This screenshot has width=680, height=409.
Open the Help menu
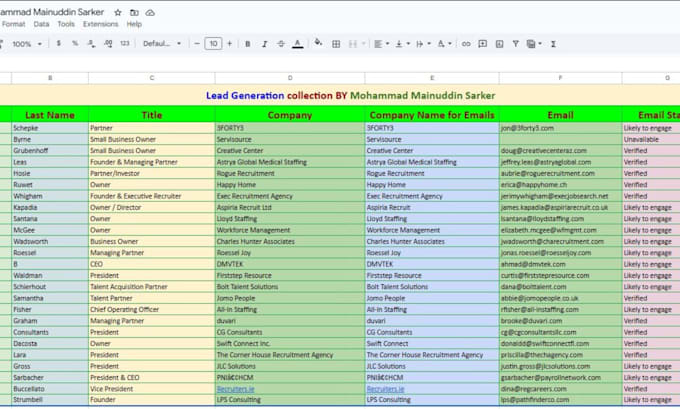pyautogui.click(x=134, y=24)
